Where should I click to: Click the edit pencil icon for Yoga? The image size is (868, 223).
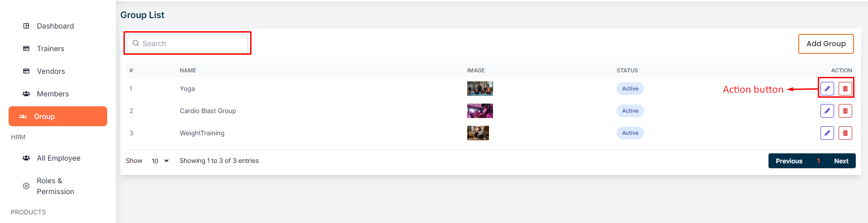coord(827,89)
